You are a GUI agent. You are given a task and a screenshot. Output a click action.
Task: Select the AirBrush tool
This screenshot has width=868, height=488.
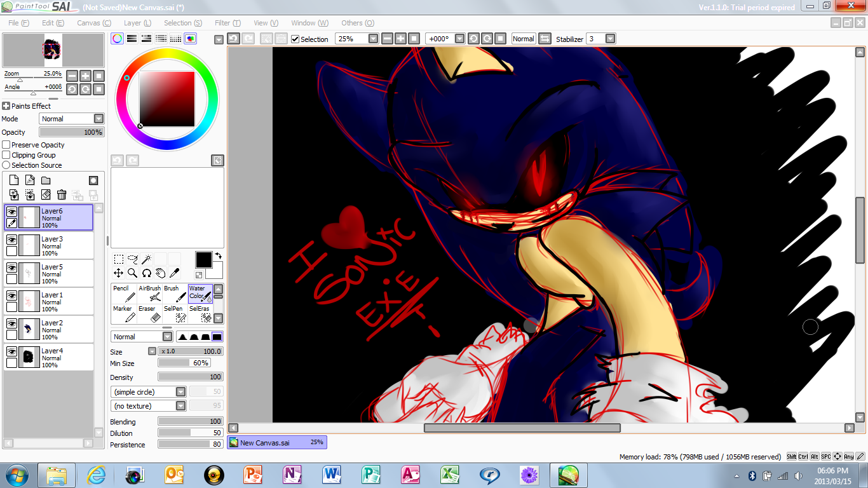[149, 294]
